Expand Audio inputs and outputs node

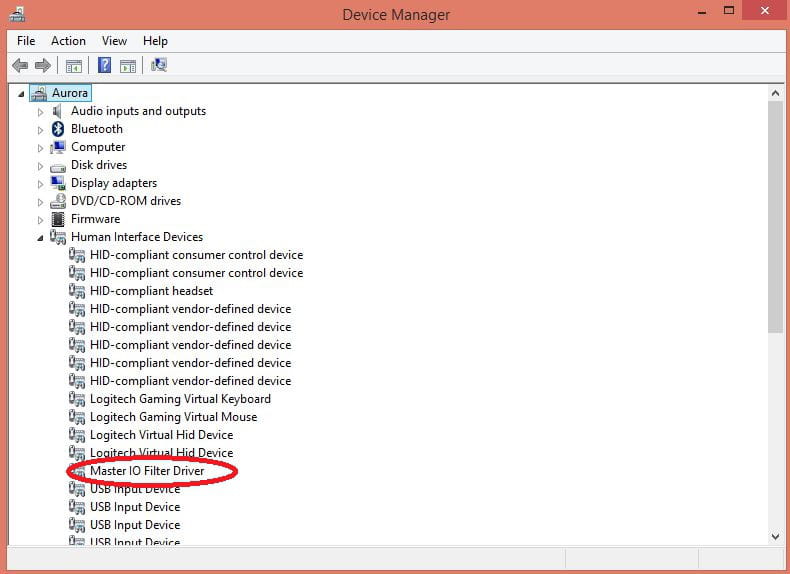(41, 112)
